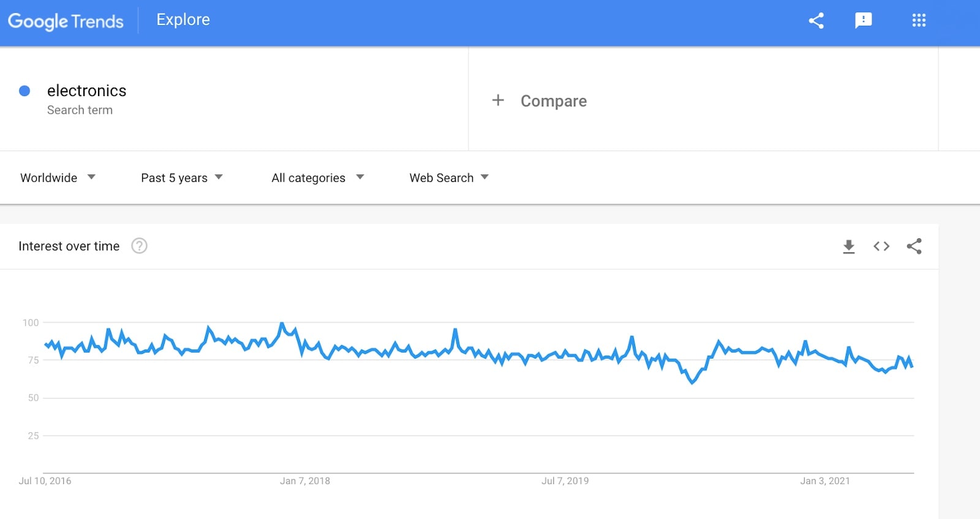Screen dimensions: 980x519
Task: Click the Jul 7, 2019 axis label
Action: tap(565, 481)
